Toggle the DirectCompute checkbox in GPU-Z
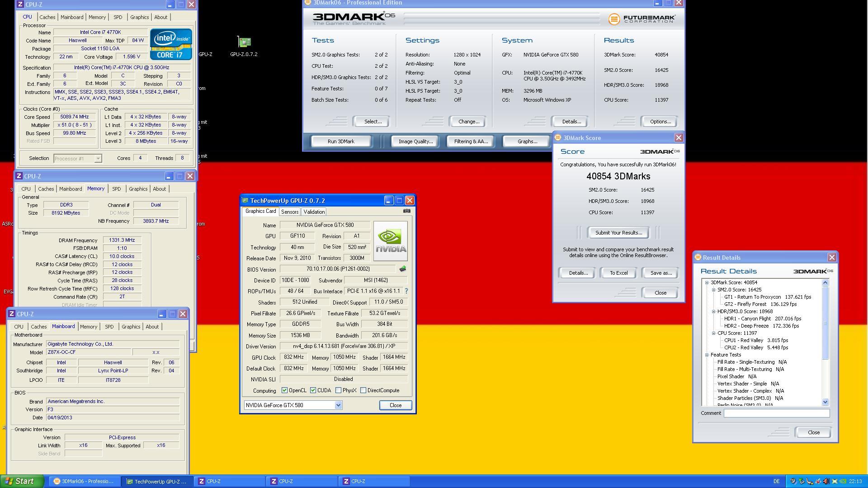This screenshot has height=488, width=868. 363,390
